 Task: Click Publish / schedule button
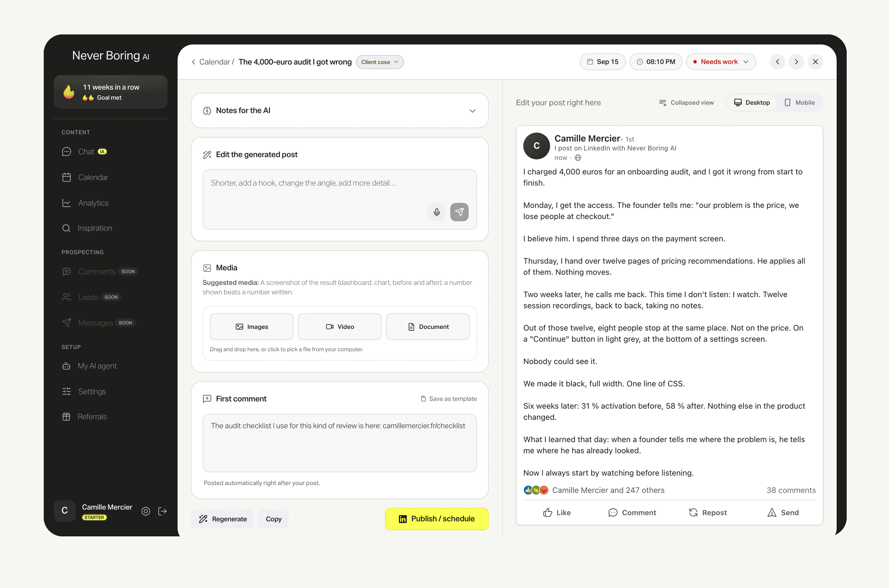(437, 519)
